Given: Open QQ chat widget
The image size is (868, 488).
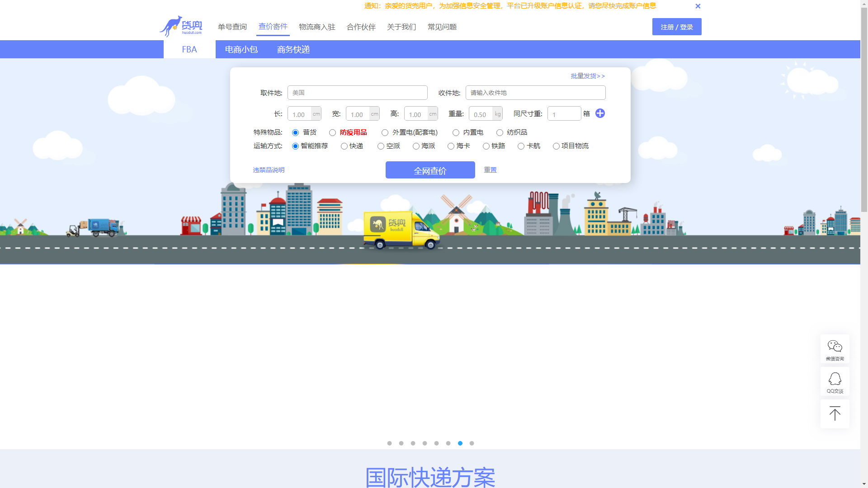Looking at the screenshot, I should (x=835, y=382).
